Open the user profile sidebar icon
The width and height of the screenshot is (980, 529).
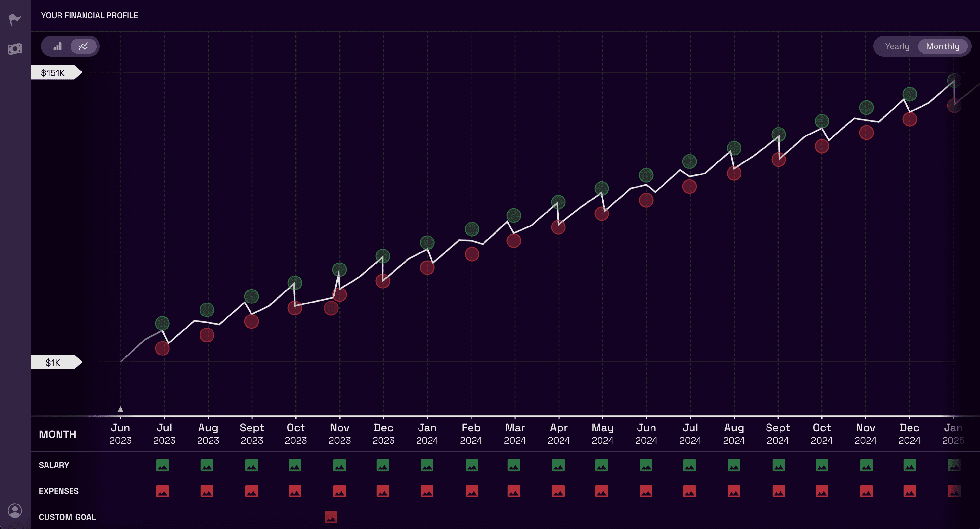pyautogui.click(x=15, y=511)
